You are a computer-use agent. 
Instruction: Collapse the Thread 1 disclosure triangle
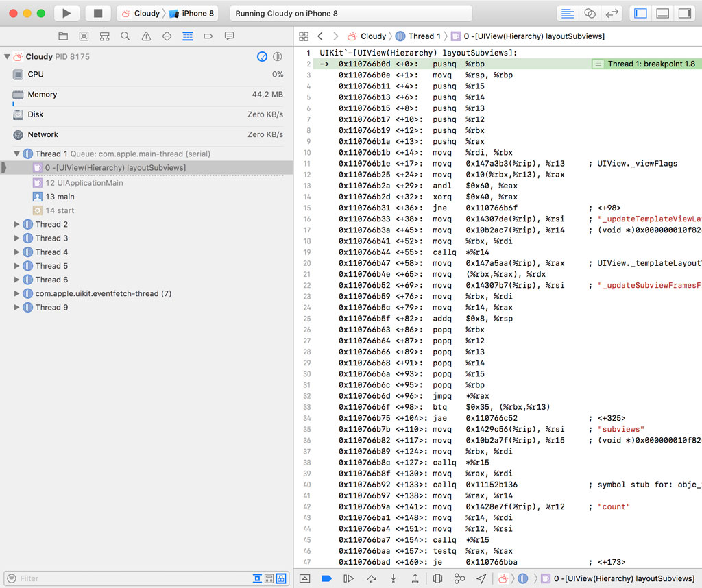17,154
